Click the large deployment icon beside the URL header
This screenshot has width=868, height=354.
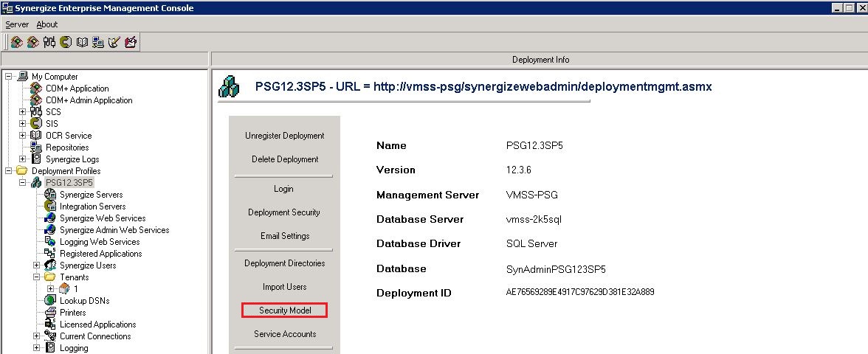[x=229, y=87]
